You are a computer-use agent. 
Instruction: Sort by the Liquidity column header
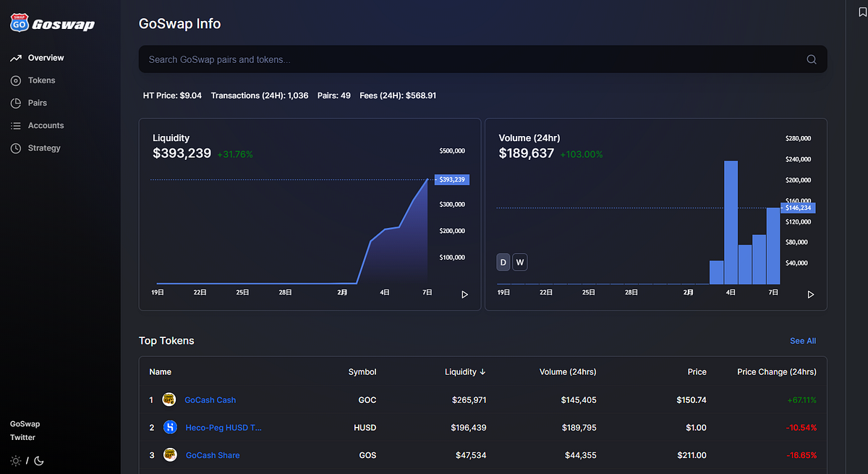click(x=465, y=372)
